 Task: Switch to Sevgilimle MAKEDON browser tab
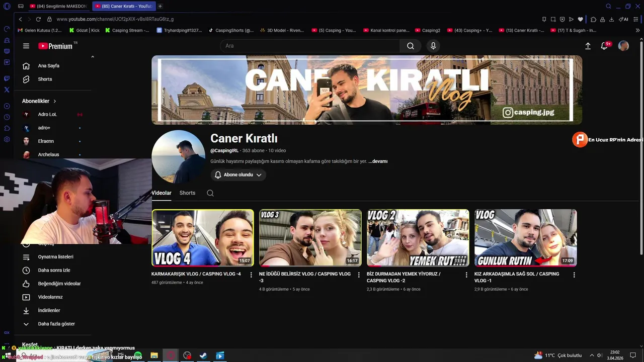point(58,6)
